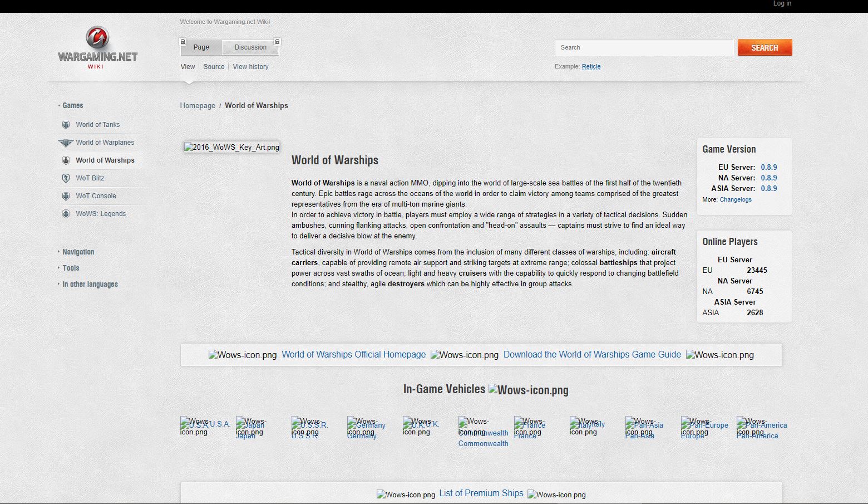Click the Game Version heading
The height and width of the screenshot is (504, 868).
[729, 149]
